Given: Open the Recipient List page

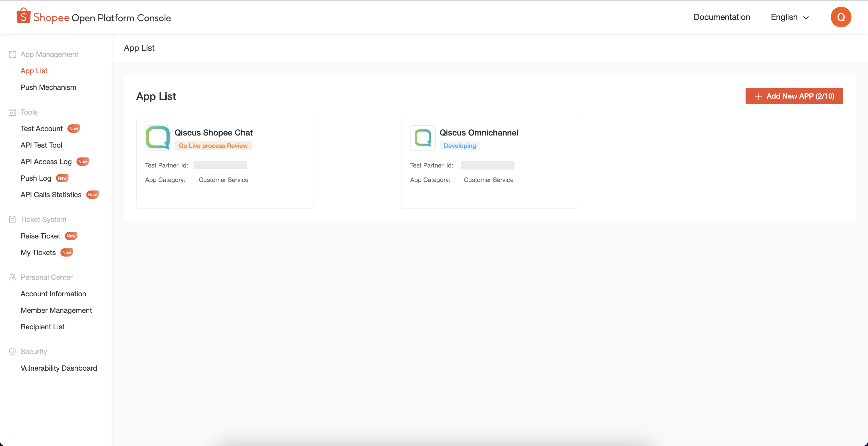Looking at the screenshot, I should (x=42, y=327).
